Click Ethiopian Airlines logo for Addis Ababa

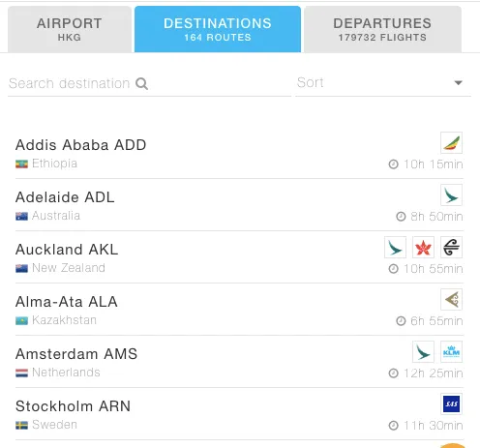click(451, 142)
